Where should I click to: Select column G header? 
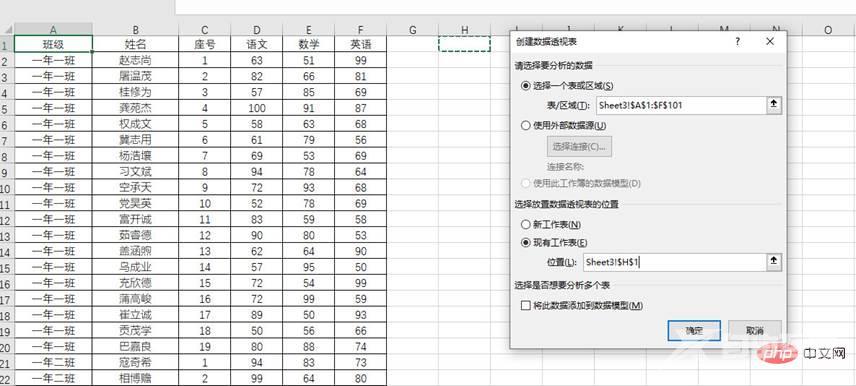pos(412,30)
